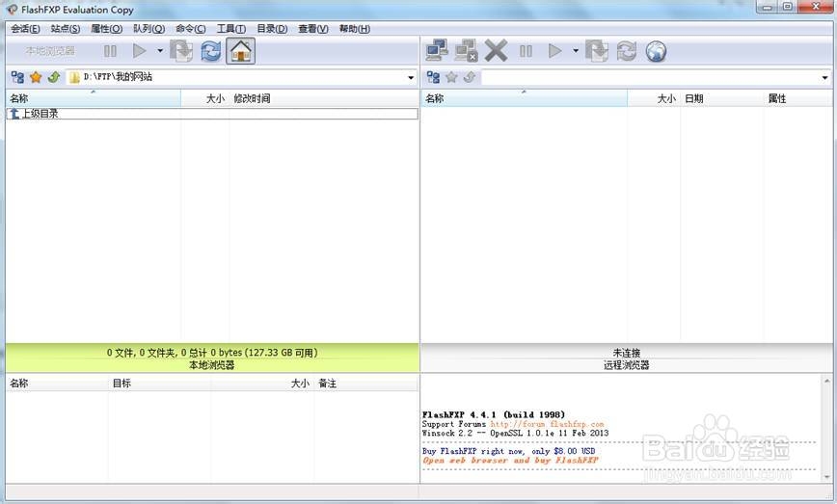Select the 上级目录 parent directory row
837x504 pixels.
(x=212, y=114)
